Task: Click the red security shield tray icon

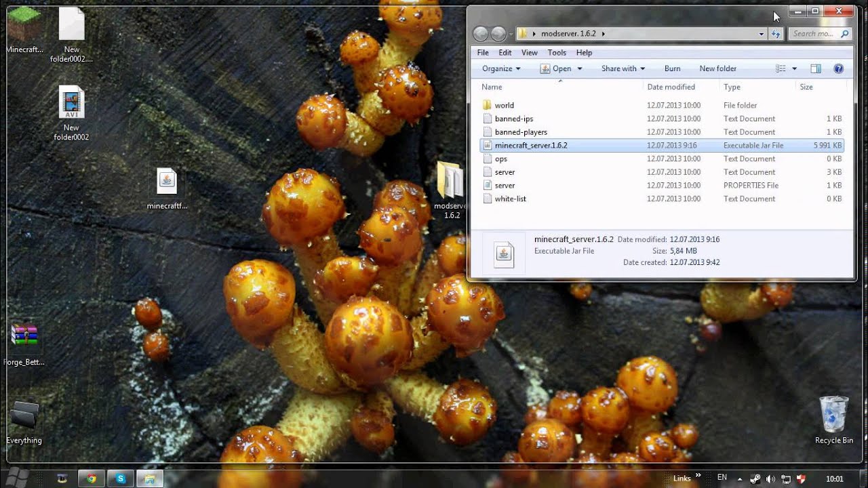Action: click(800, 479)
